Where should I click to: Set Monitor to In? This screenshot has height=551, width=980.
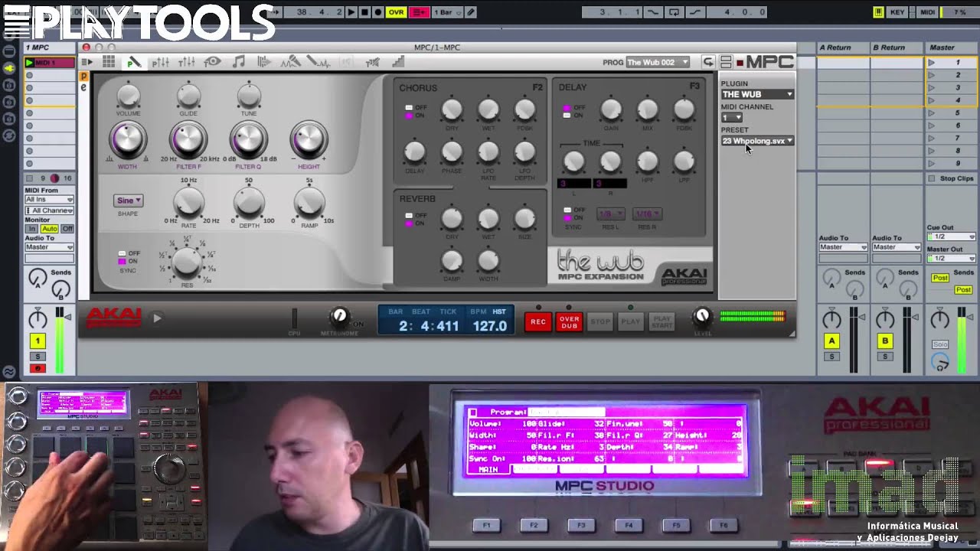(31, 229)
